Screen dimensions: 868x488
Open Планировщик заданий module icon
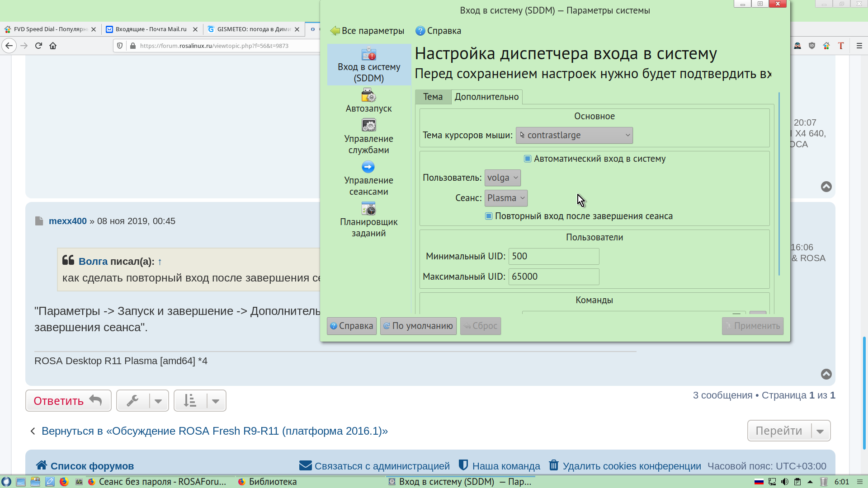click(x=368, y=209)
